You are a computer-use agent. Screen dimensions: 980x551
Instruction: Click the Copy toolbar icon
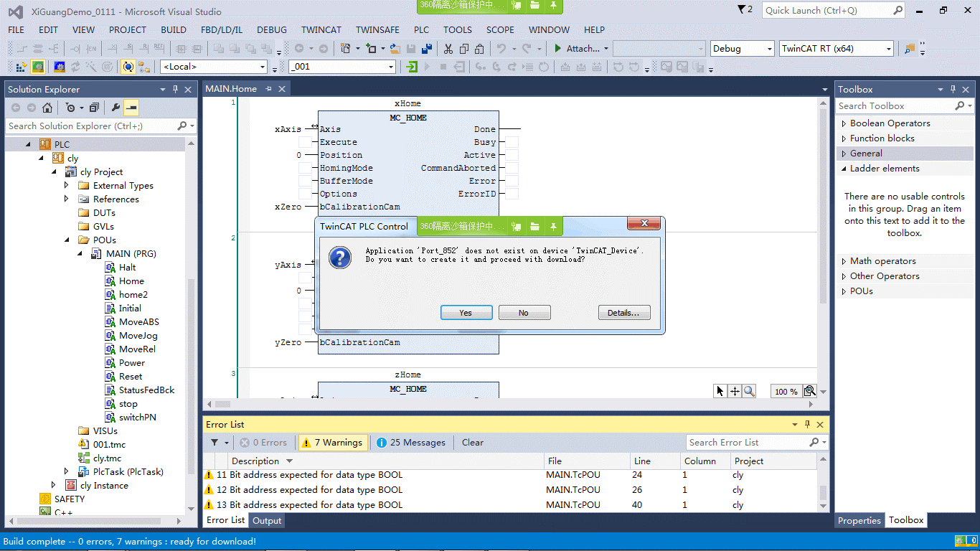click(x=464, y=49)
